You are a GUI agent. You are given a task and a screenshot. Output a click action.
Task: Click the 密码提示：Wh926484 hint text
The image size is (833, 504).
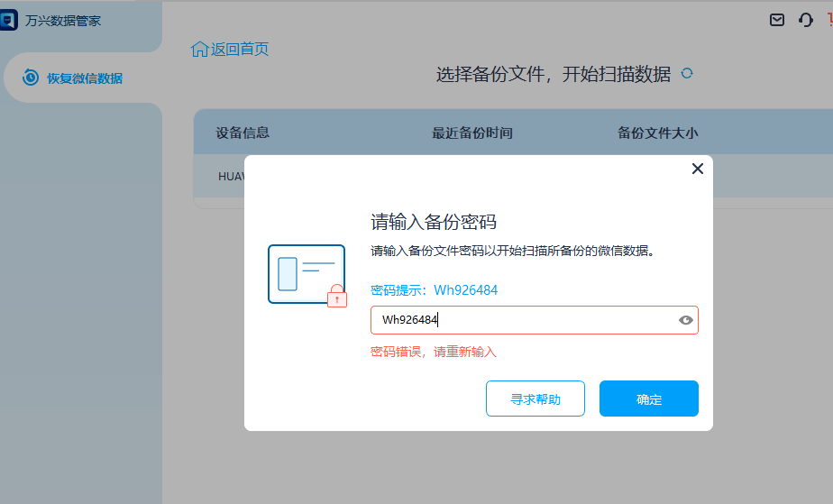coord(434,290)
